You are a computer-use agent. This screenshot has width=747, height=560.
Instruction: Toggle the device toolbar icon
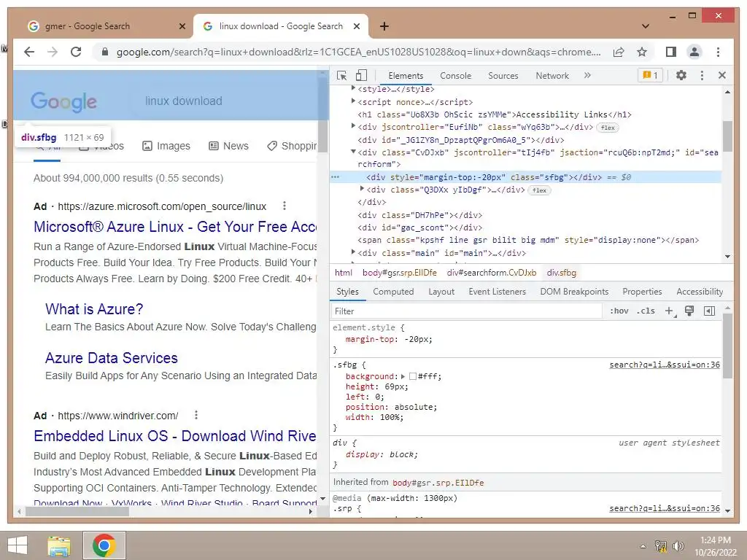click(361, 75)
